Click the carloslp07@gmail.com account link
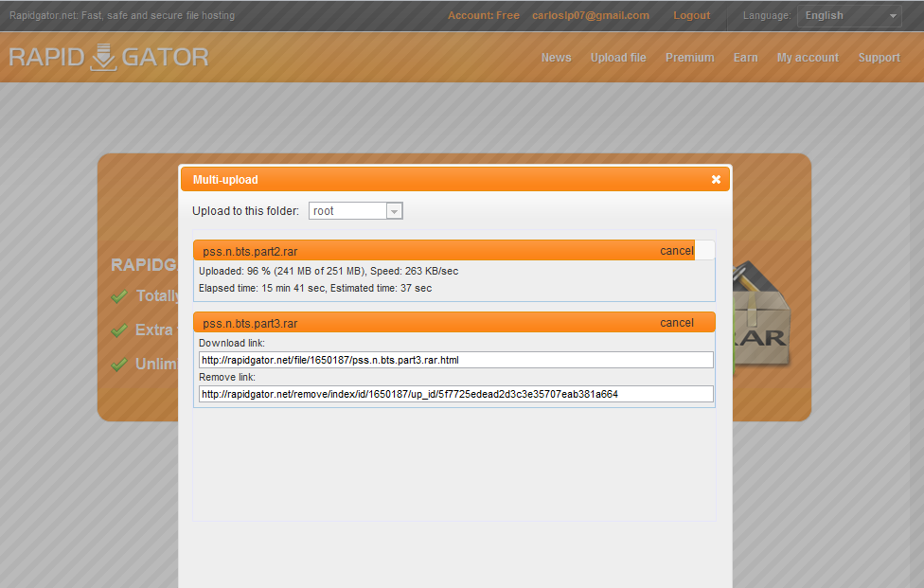924x588 pixels. click(x=591, y=15)
